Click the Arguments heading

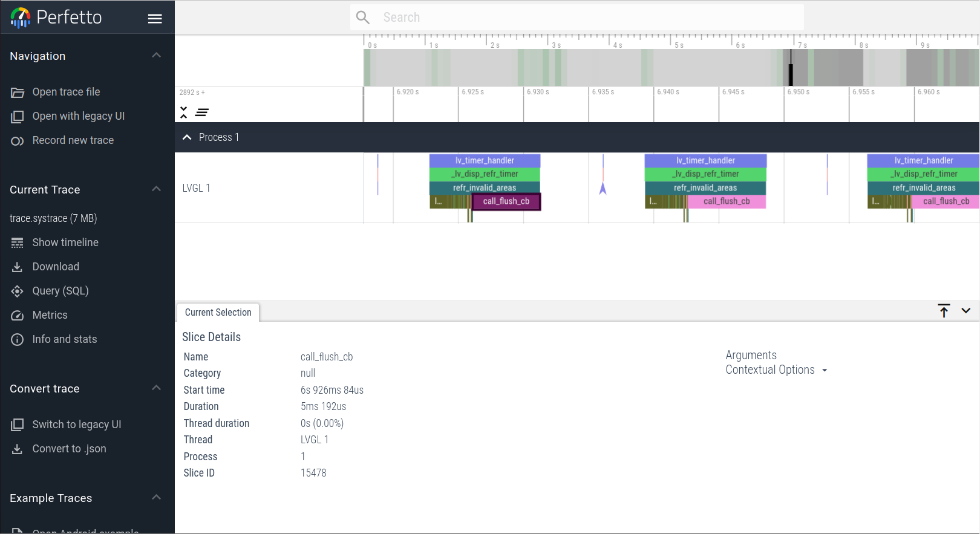coord(751,355)
